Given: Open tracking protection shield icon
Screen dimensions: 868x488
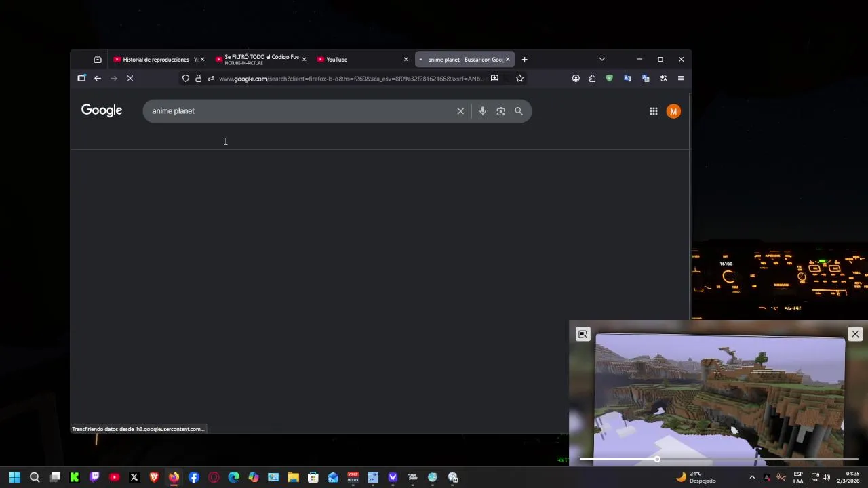Looking at the screenshot, I should 186,79.
